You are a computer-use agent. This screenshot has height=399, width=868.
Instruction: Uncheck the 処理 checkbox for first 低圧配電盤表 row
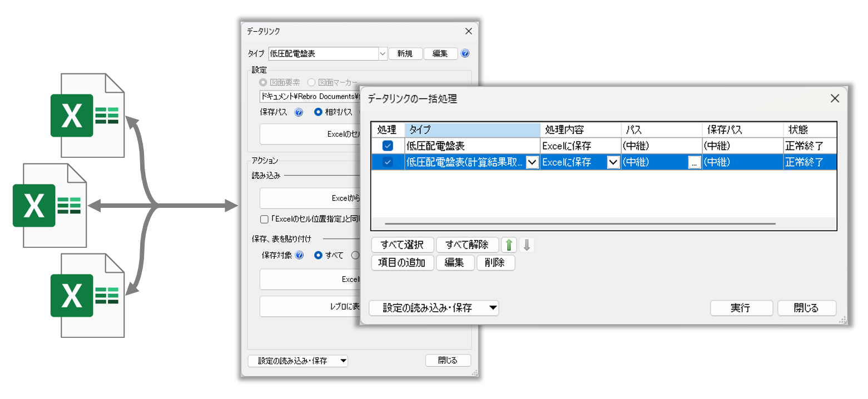388,146
